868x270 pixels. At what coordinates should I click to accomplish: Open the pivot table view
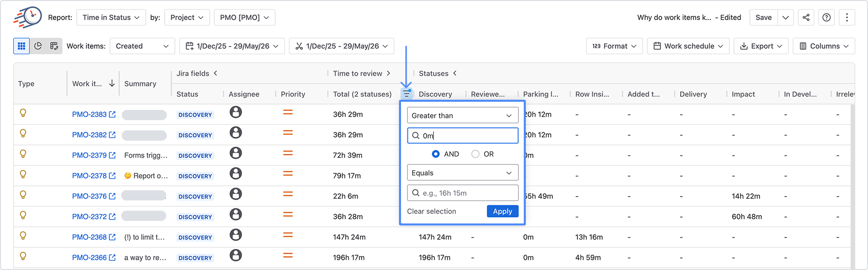coord(54,46)
